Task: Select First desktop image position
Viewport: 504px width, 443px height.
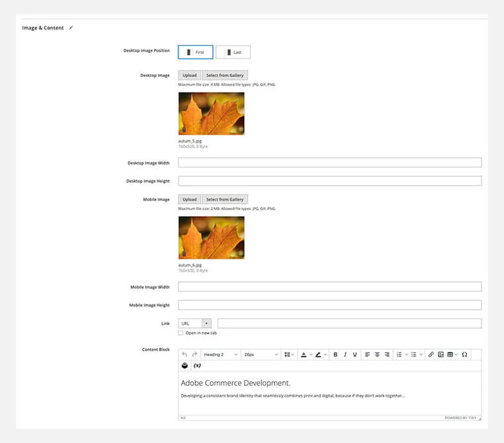Action: pos(196,52)
